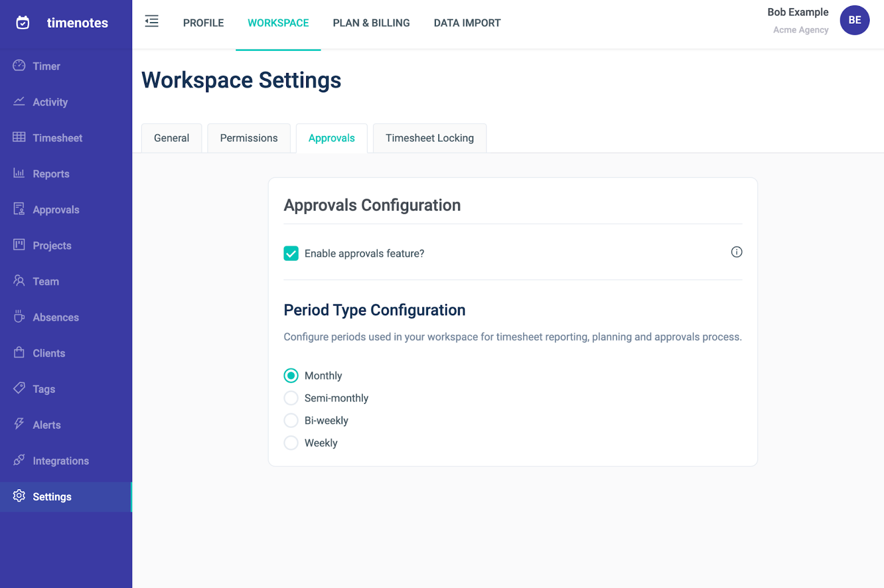Select the Monthly period type

pos(291,376)
